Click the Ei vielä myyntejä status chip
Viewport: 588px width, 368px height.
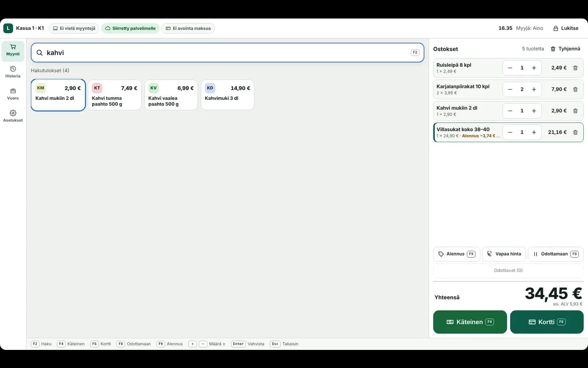[74, 28]
